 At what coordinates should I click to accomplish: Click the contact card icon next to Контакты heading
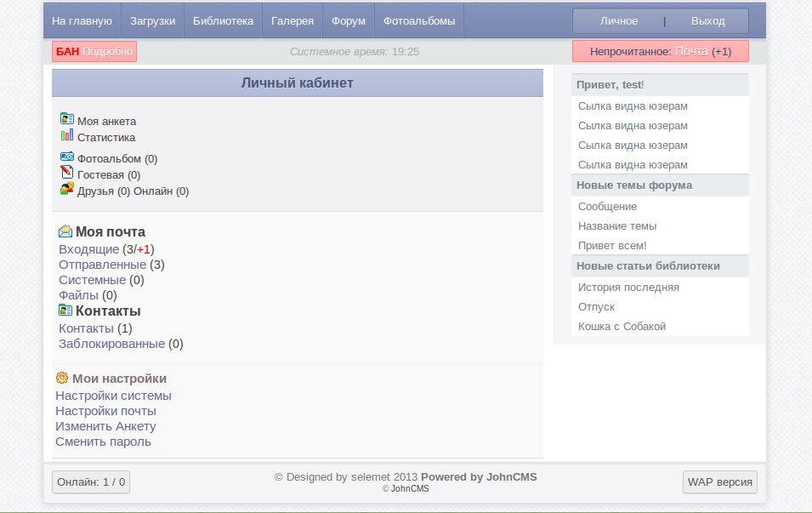pos(65,310)
